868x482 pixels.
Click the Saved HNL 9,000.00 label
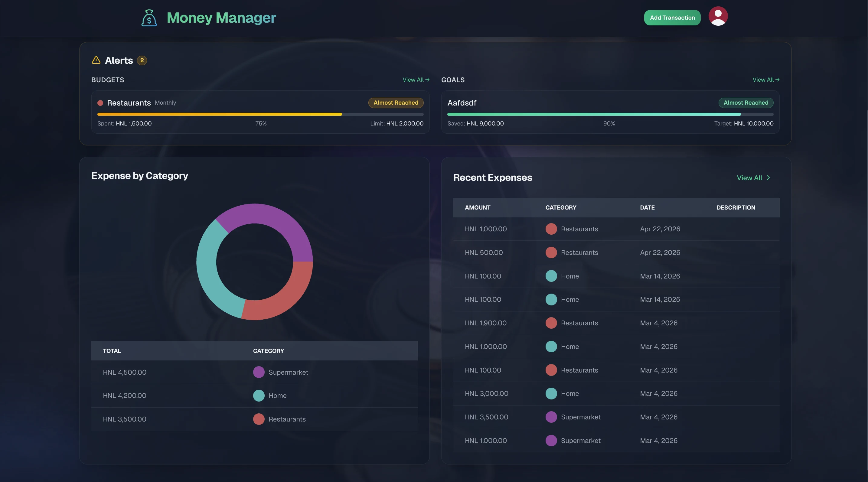pos(475,124)
